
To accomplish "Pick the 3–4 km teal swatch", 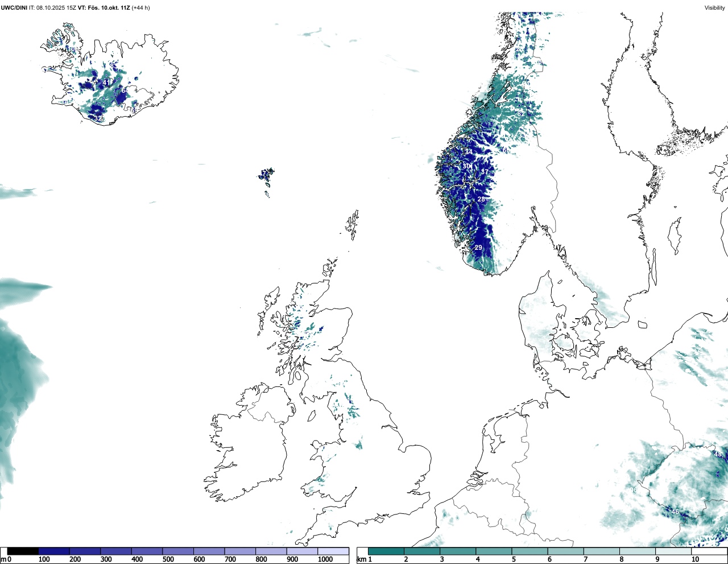I will click(x=458, y=551).
